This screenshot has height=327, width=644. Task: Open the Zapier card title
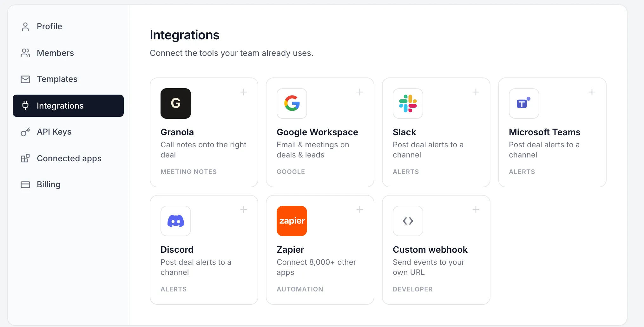click(290, 250)
